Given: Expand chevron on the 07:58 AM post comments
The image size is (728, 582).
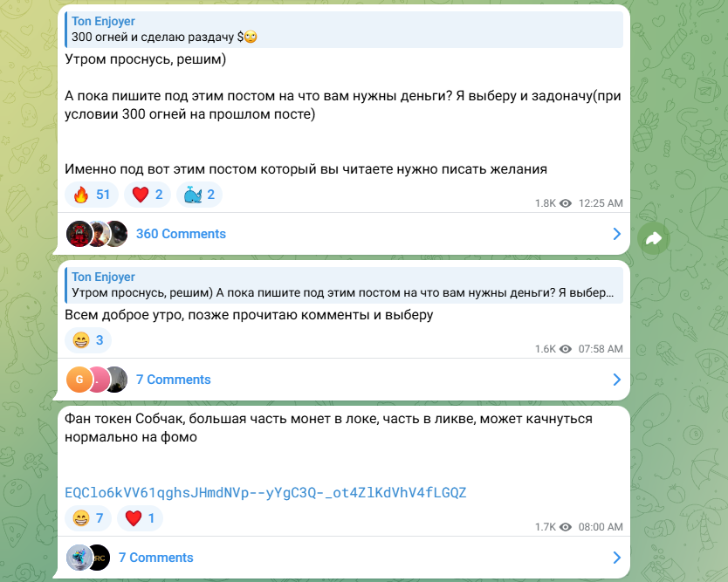Looking at the screenshot, I should point(616,380).
